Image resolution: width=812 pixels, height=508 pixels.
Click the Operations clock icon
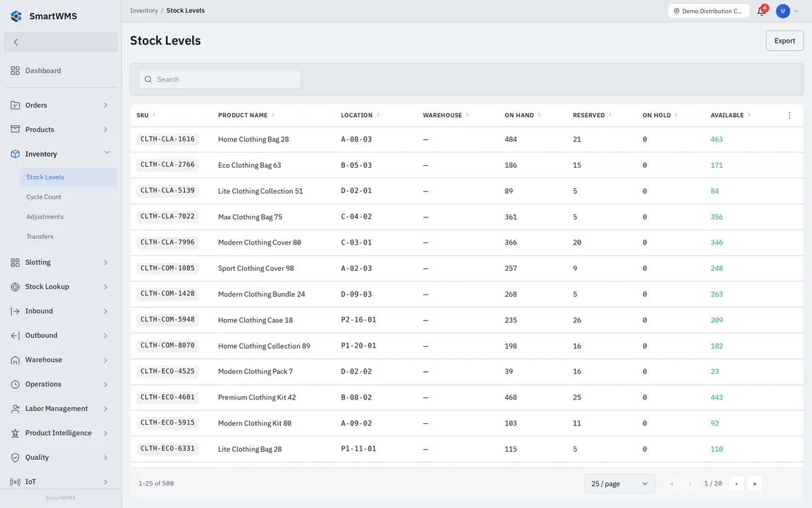(x=15, y=384)
